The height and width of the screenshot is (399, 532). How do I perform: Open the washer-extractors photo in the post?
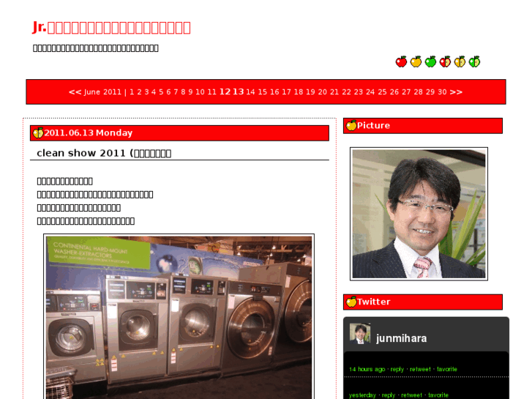coord(179,316)
